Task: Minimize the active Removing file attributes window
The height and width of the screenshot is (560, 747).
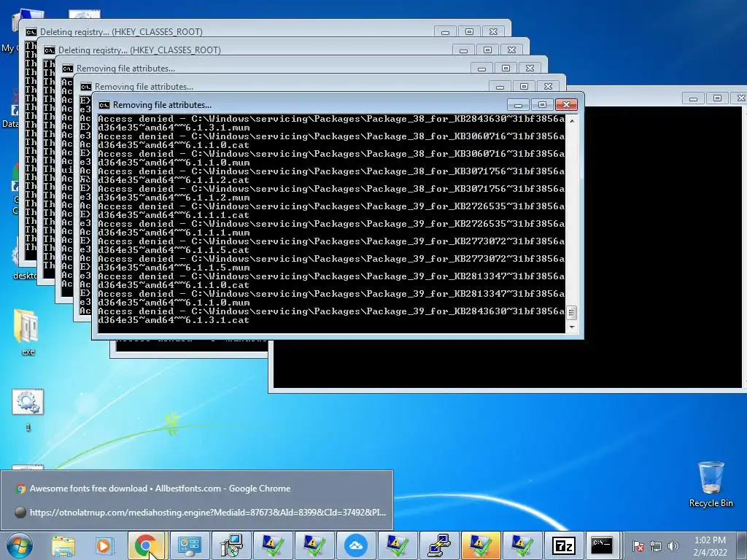Action: tap(519, 104)
